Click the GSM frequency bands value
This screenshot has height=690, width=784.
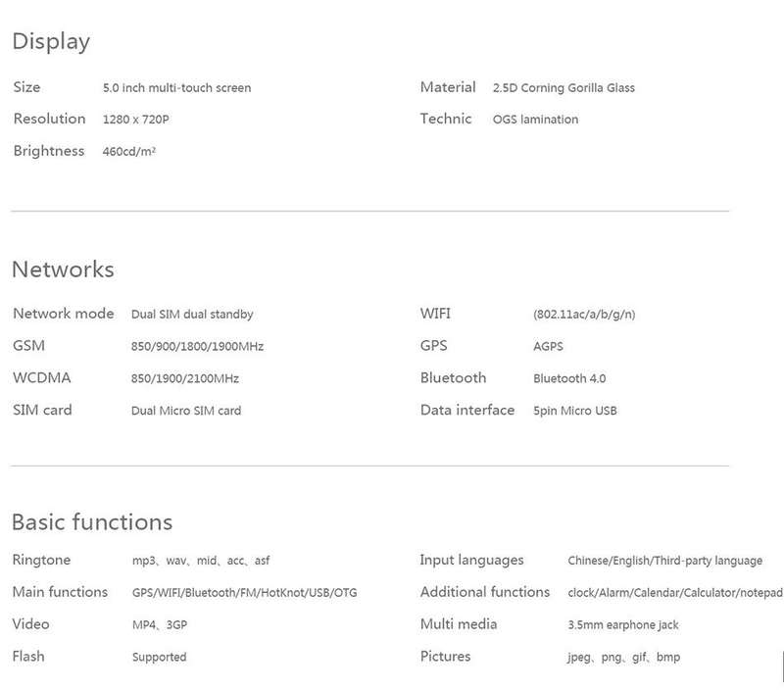(197, 347)
